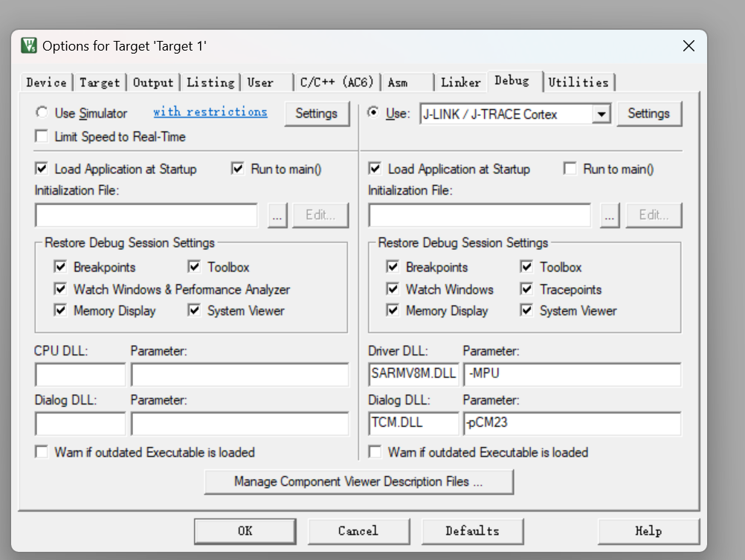Screen dimensions: 745x560
Task: Browse for debugger initialization file
Action: [610, 216]
